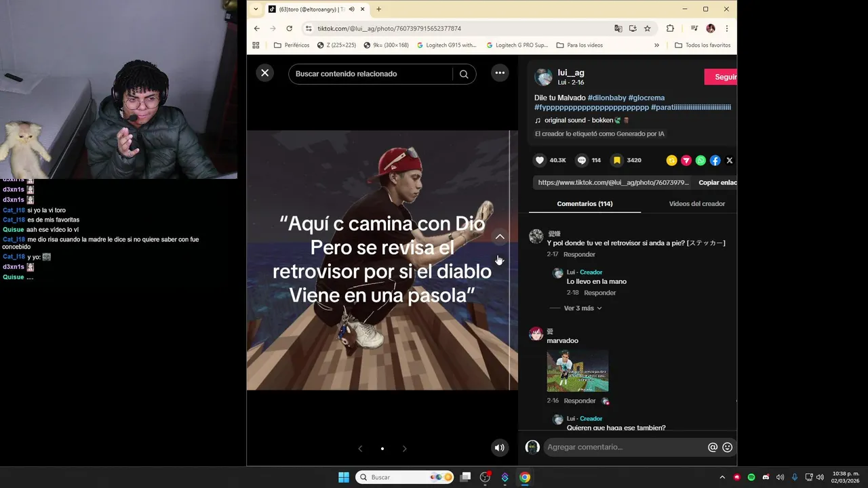
Task: Click the #dilonbaby hashtag
Action: click(606, 98)
